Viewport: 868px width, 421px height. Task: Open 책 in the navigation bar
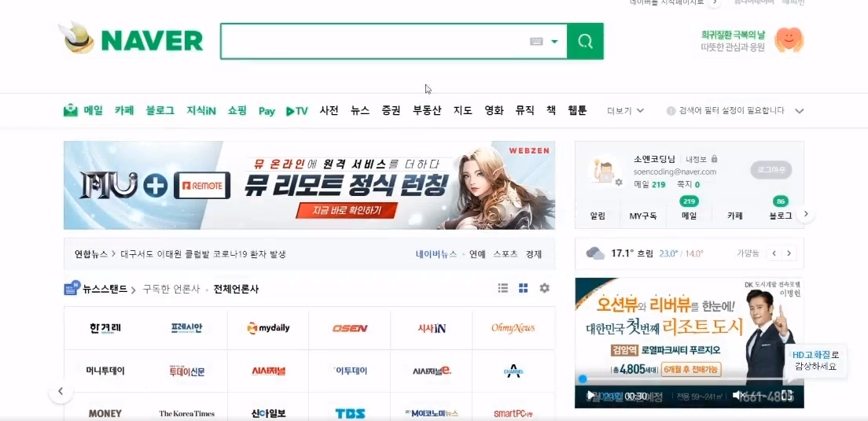point(551,110)
